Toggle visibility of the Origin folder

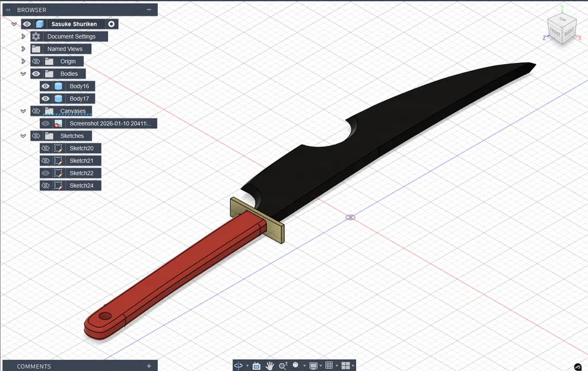pyautogui.click(x=35, y=61)
